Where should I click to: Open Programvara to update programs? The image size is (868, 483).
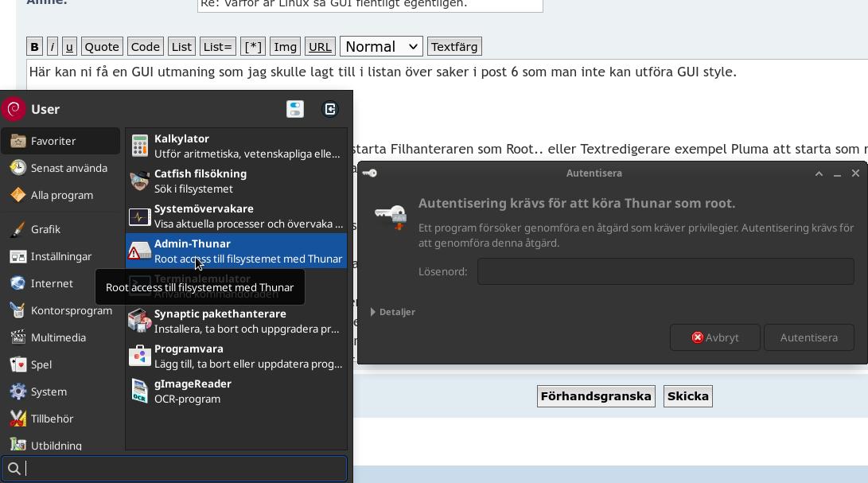click(x=139, y=356)
